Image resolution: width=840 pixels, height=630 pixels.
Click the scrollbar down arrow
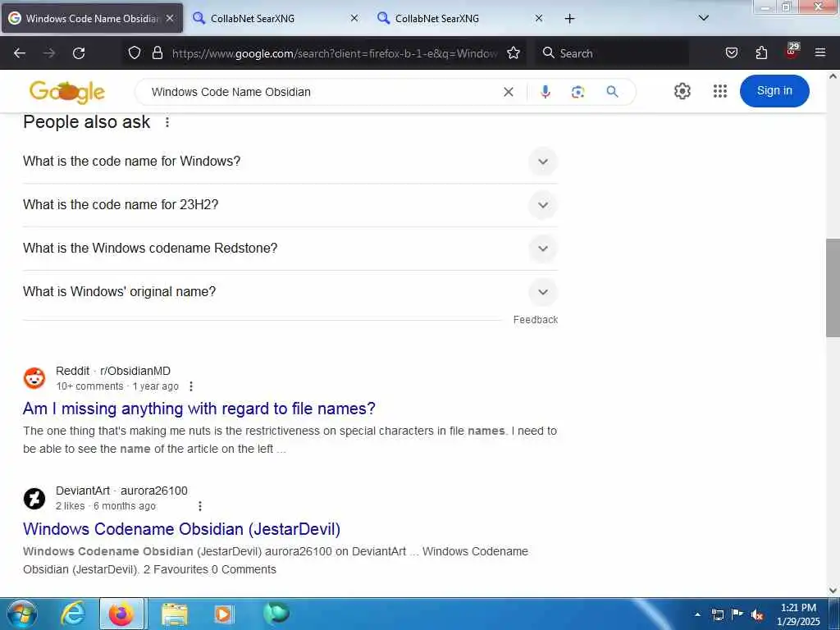tap(833, 591)
